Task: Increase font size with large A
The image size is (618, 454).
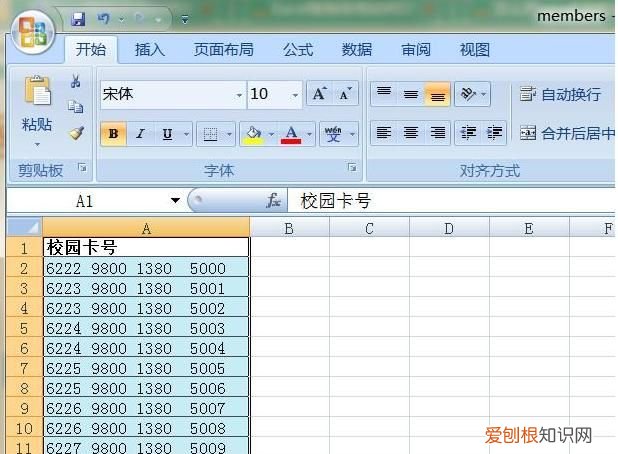Action: [320, 94]
